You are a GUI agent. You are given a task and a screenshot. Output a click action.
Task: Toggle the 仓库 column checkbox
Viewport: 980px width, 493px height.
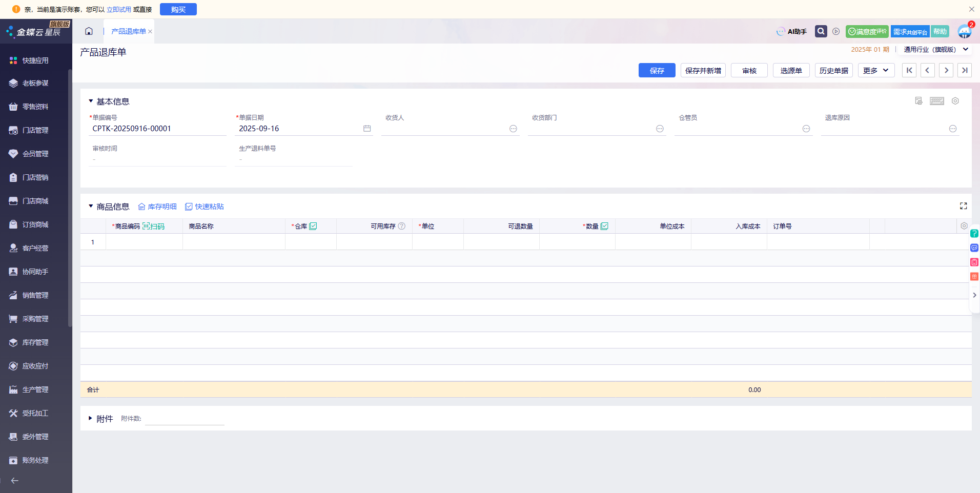pyautogui.click(x=313, y=226)
